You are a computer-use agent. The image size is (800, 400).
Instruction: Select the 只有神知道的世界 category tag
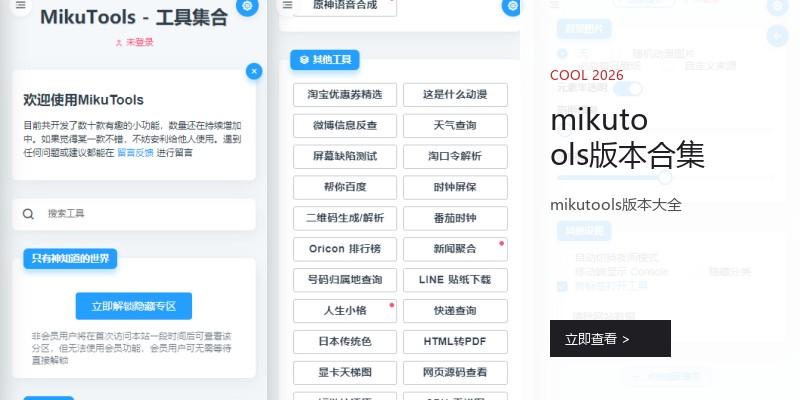70,259
